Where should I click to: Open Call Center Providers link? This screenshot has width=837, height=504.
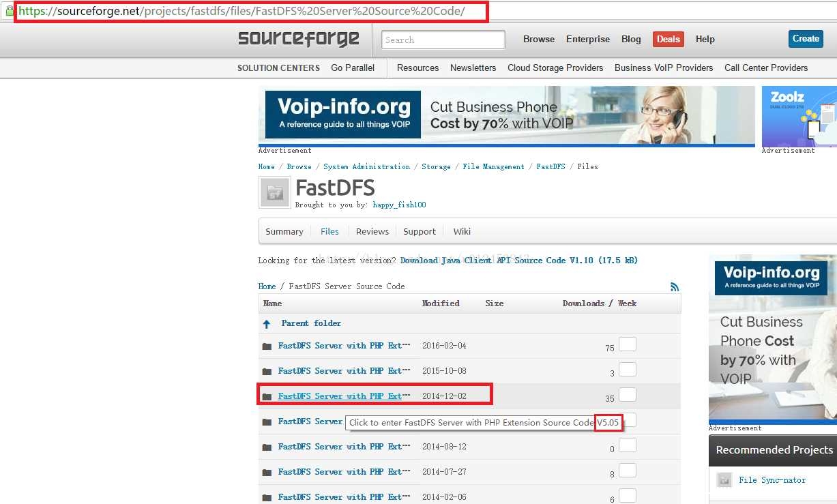point(766,68)
